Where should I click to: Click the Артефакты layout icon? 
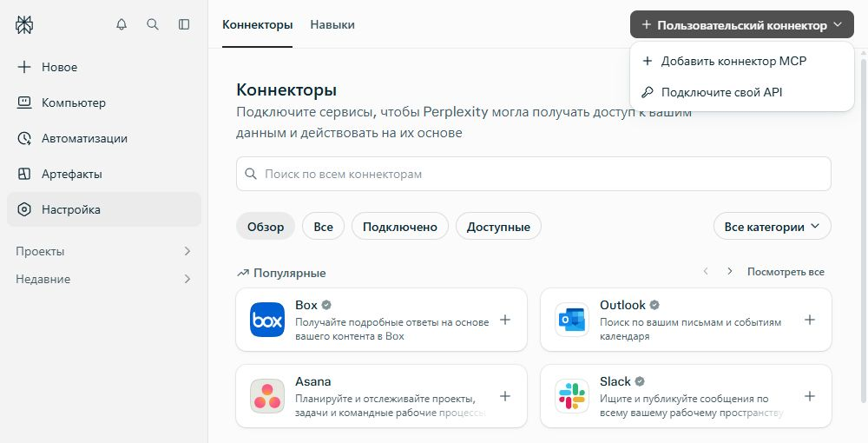24,174
